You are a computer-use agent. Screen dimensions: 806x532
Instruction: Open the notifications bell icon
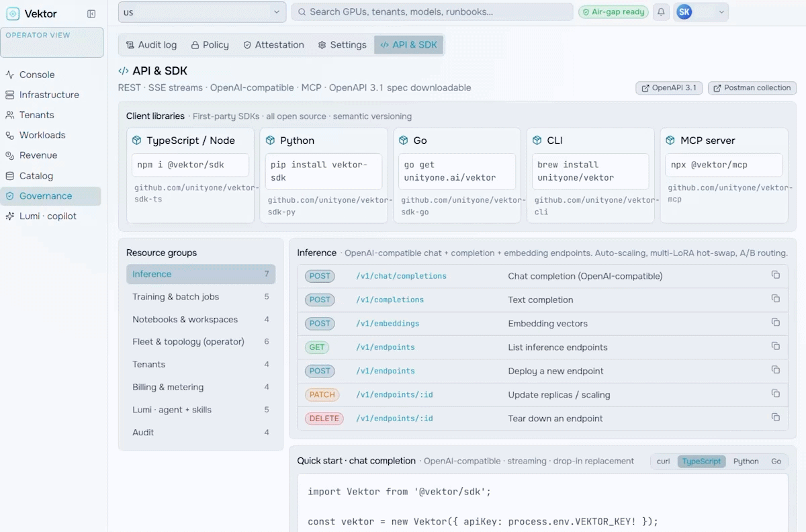661,12
